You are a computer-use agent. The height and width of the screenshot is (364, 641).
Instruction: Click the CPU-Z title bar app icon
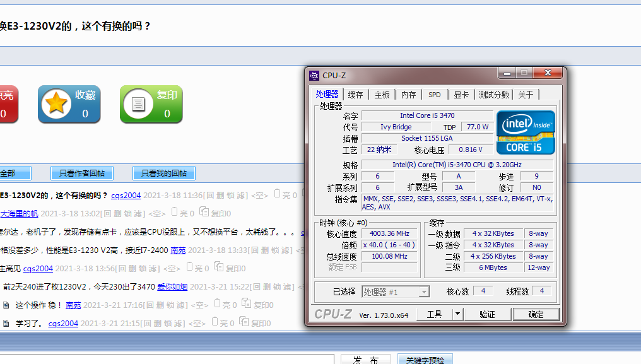point(314,75)
